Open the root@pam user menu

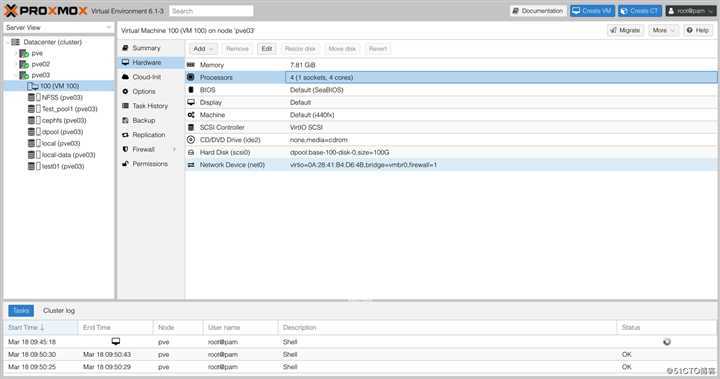(x=691, y=11)
